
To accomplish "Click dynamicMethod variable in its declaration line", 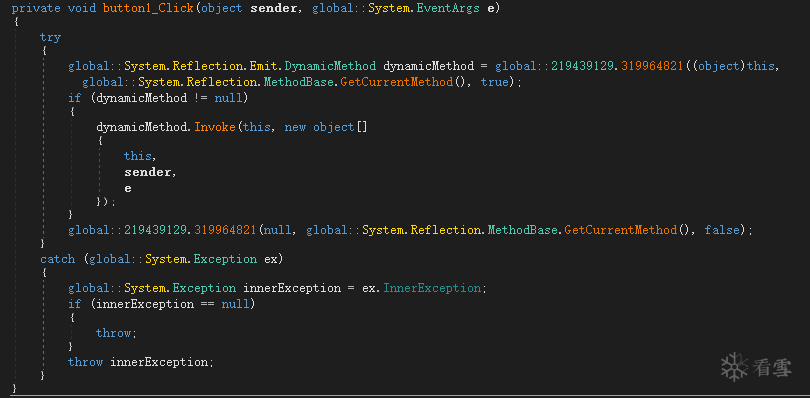I will [x=428, y=66].
